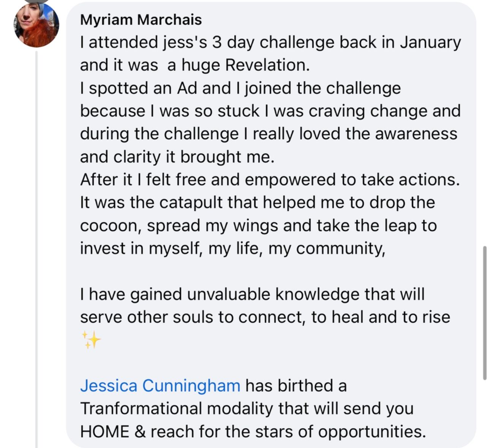Click the word "cocoon," in the comment
490x448 pixels.
tap(111, 226)
